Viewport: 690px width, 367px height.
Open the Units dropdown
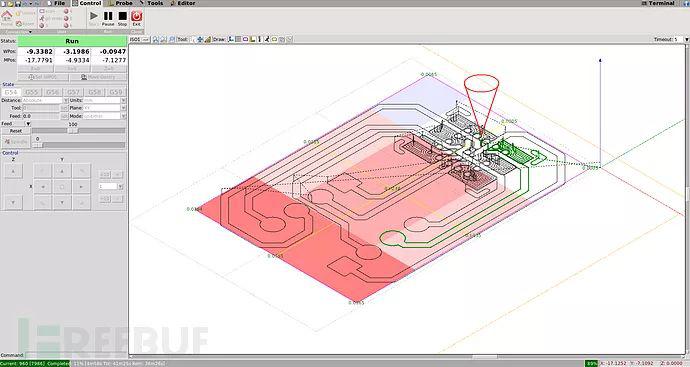click(x=104, y=100)
